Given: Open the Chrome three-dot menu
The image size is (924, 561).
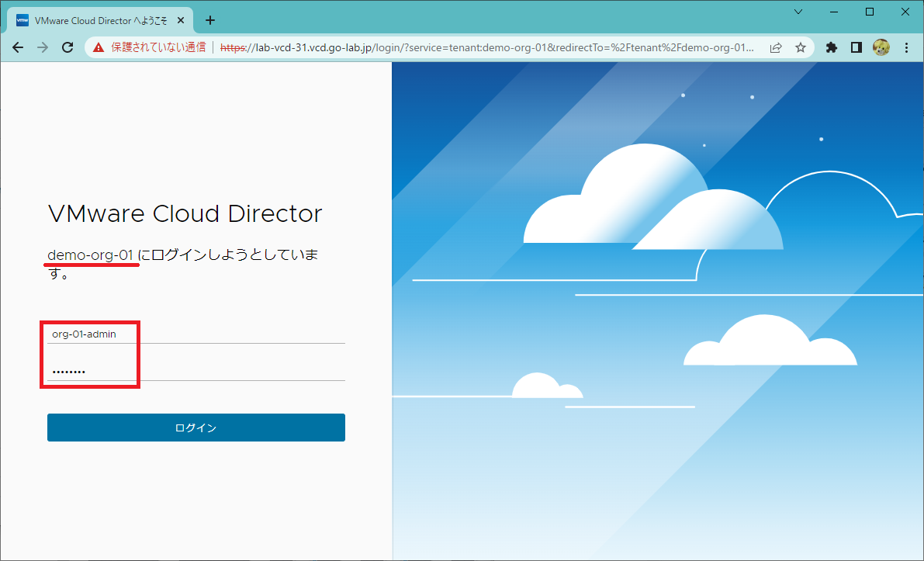Looking at the screenshot, I should pyautogui.click(x=906, y=48).
